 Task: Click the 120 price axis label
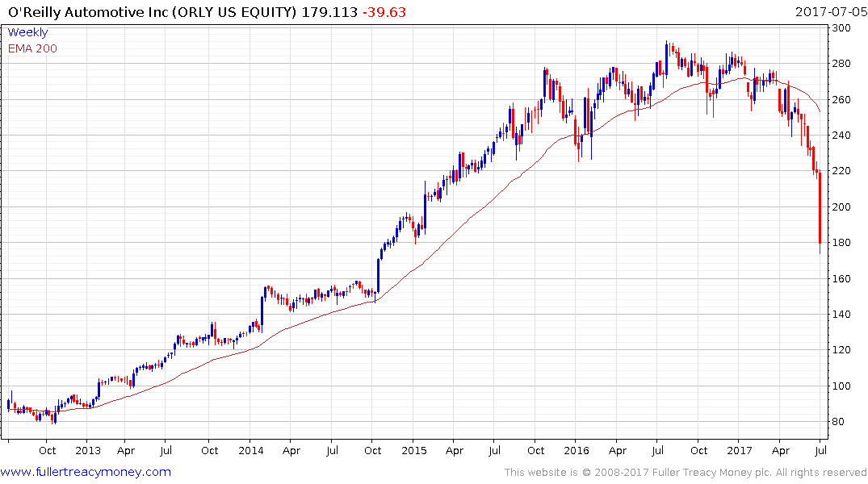(841, 349)
